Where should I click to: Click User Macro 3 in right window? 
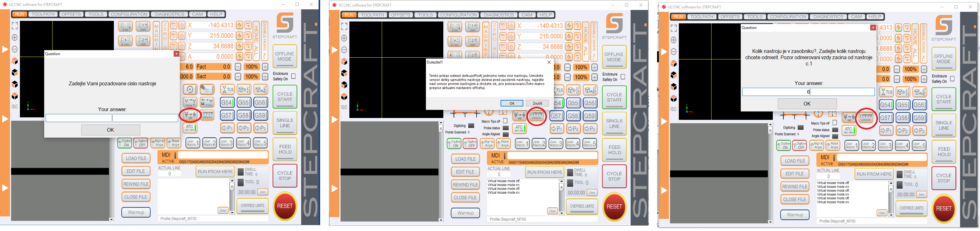[885, 146]
